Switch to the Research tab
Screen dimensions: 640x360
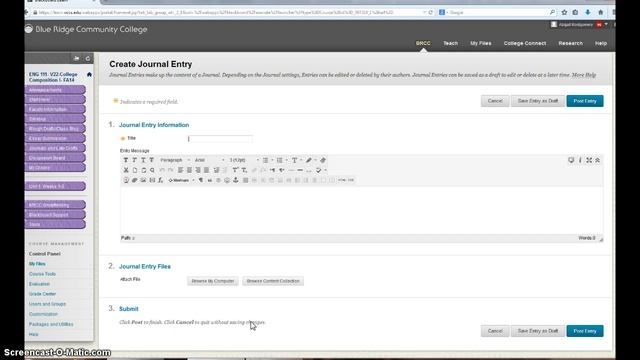(x=571, y=43)
